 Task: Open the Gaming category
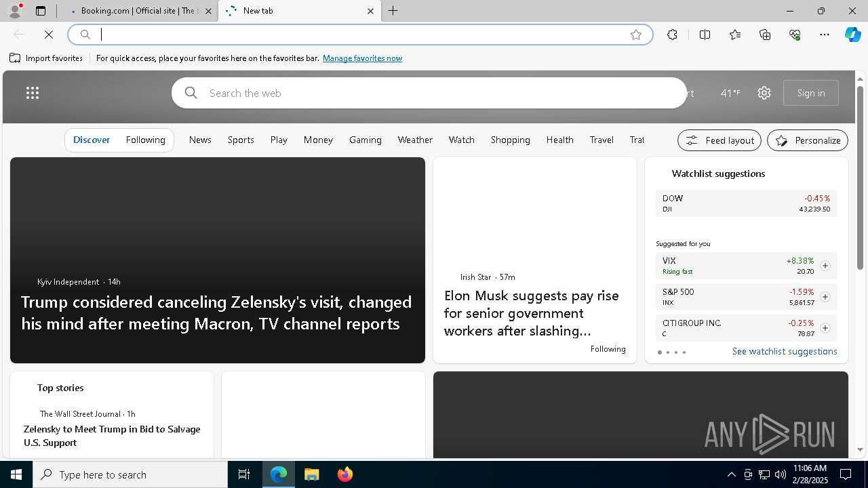[366, 140]
